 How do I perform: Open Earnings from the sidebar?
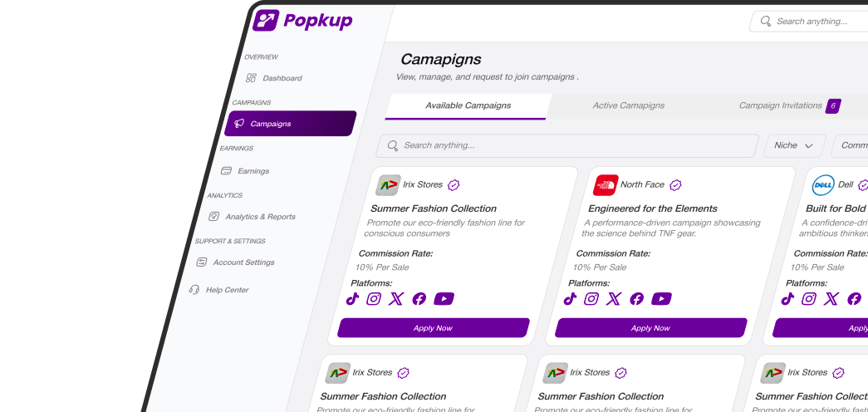[x=247, y=171]
